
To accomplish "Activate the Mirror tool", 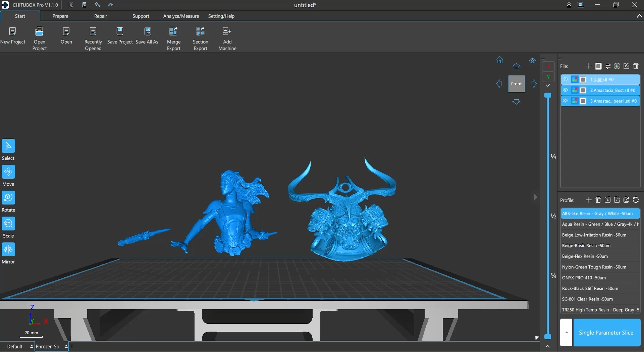I will [x=8, y=250].
